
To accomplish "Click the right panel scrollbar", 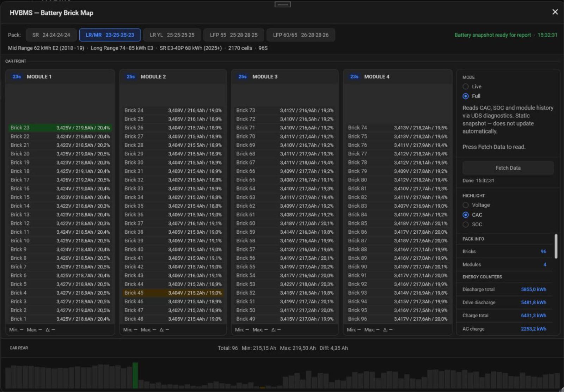I will click(556, 246).
